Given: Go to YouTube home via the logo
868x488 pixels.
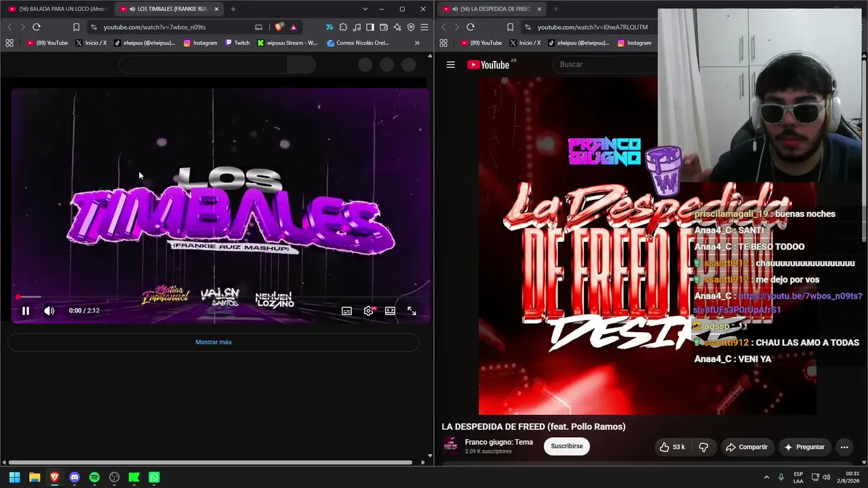Looking at the screenshot, I should [x=488, y=64].
